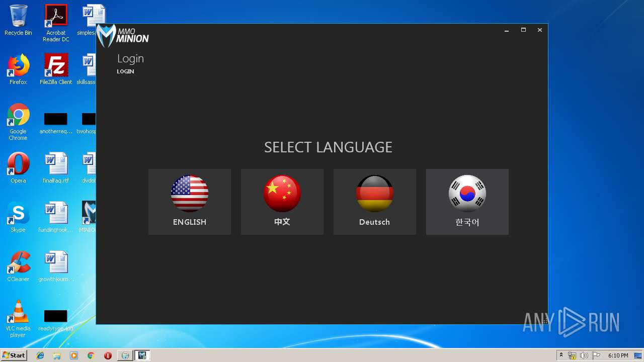Open the growthjourn document icon
This screenshot has width=644, height=362.
click(x=56, y=266)
